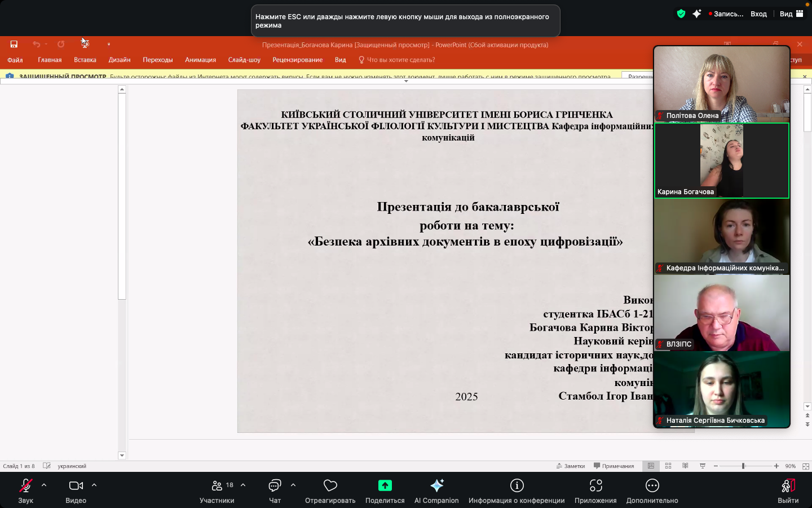Image resolution: width=812 pixels, height=508 pixels.
Task: Open the Слайд-шоу ribbon tab
Action: 244,60
